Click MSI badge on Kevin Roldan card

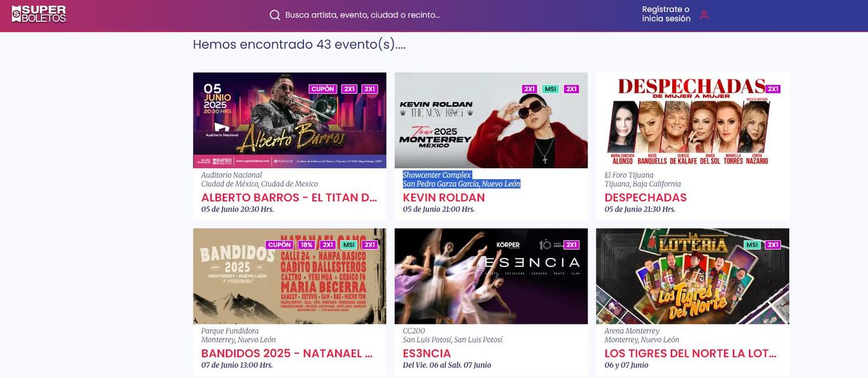551,89
